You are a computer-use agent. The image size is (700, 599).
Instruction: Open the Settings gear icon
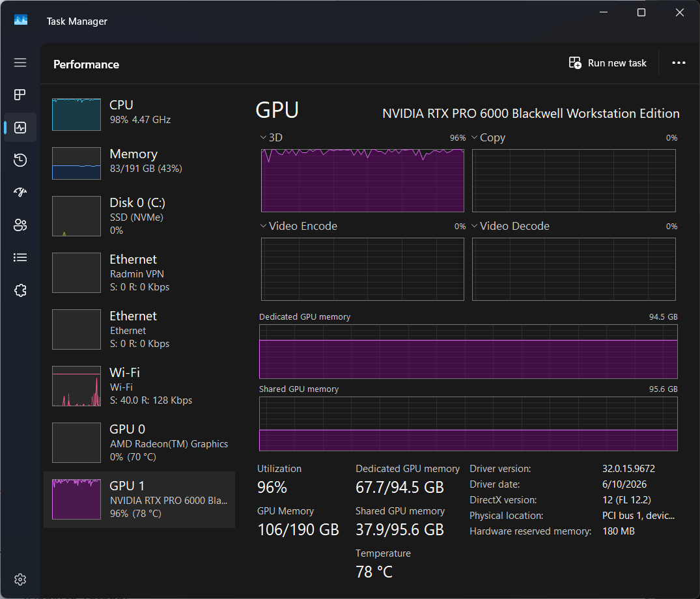(x=20, y=579)
